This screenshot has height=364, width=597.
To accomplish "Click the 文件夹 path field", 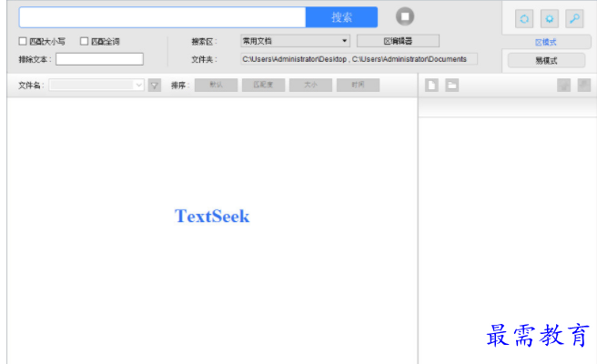I will click(x=359, y=59).
